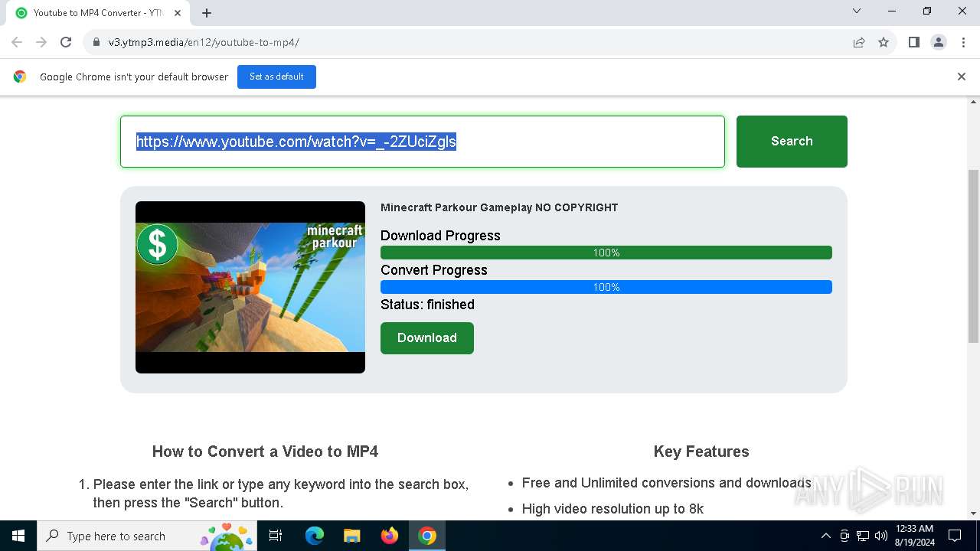
Task: Show hidden system tray icons
Action: coord(825,536)
